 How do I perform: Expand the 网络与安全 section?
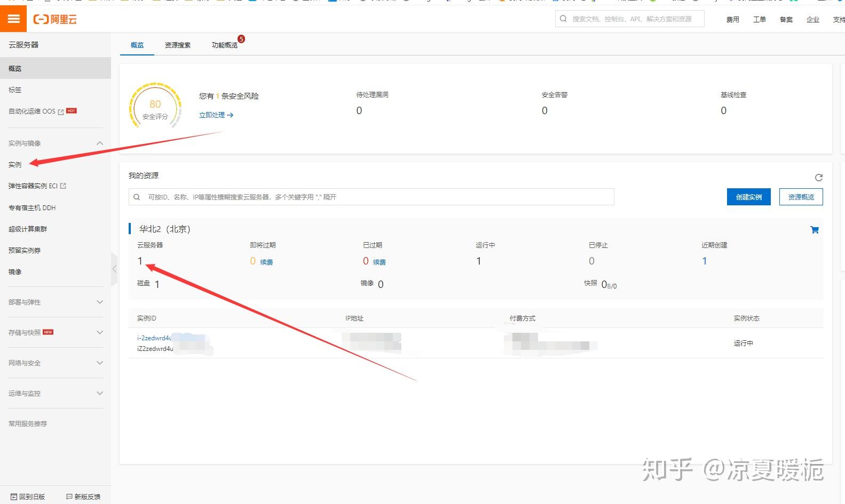pos(100,363)
